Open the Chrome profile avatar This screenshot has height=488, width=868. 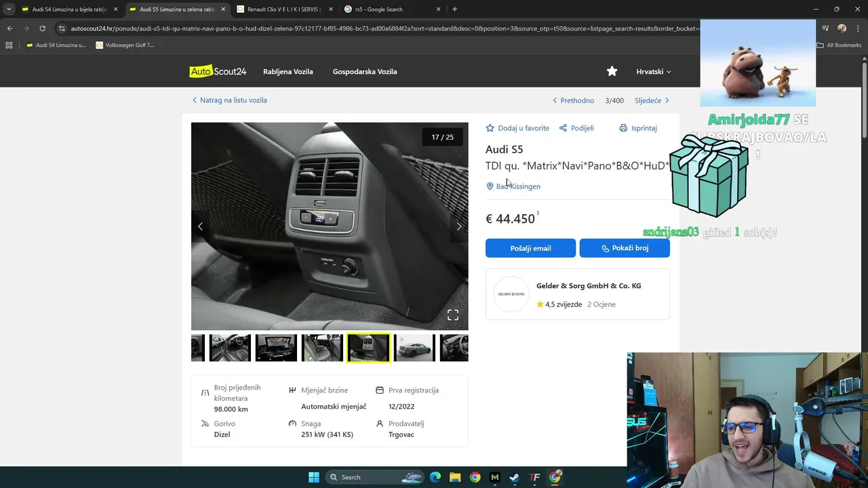tap(842, 28)
